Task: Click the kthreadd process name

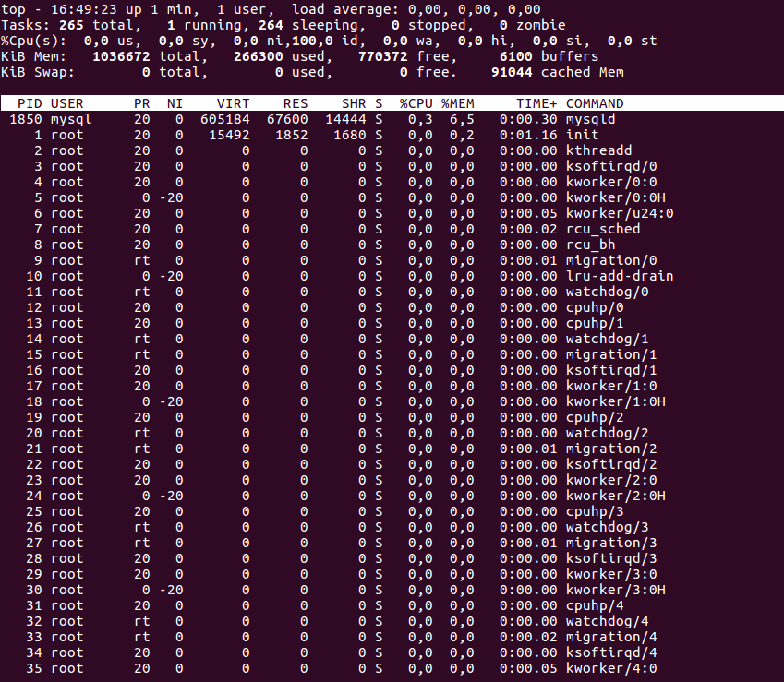Action: coord(598,150)
